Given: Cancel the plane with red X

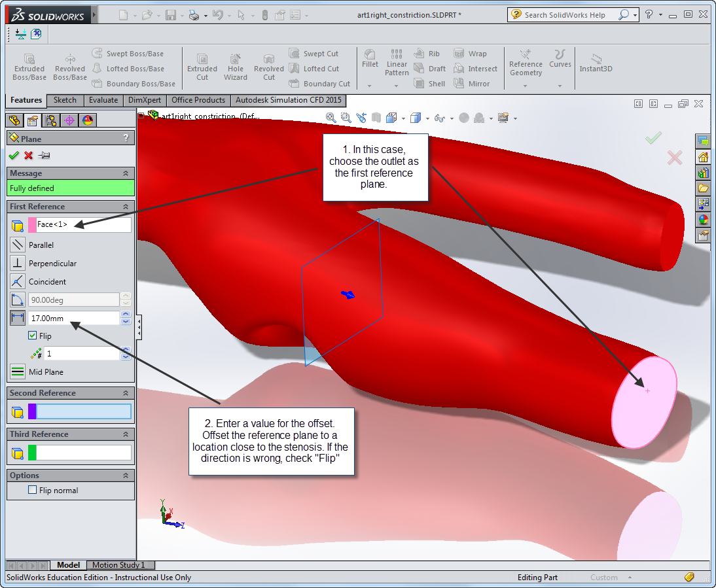Looking at the screenshot, I should point(29,156).
